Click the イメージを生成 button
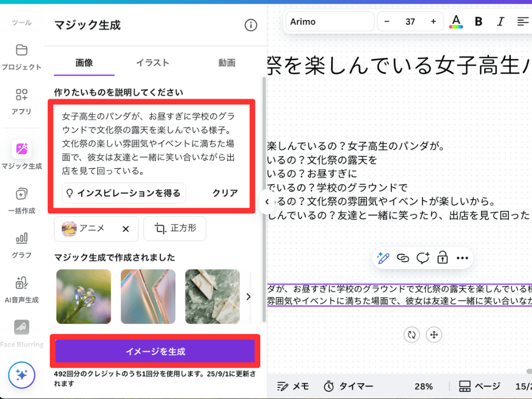The height and width of the screenshot is (399, 532). coord(155,351)
